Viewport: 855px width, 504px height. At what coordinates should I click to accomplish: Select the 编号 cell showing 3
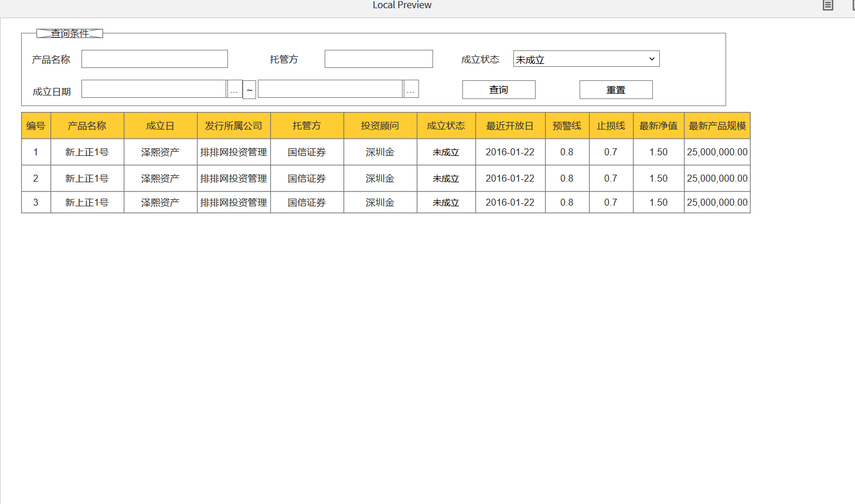coord(36,202)
